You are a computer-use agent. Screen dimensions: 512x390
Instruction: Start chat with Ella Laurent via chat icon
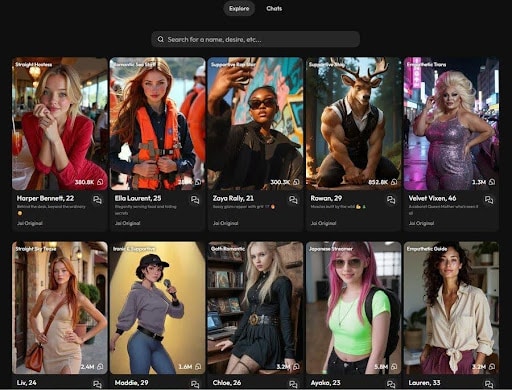coord(195,200)
